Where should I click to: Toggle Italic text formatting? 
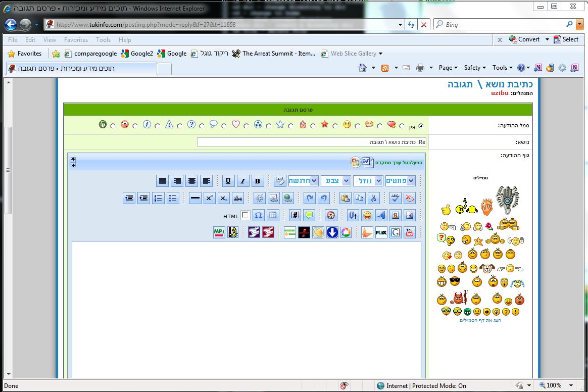tap(243, 181)
